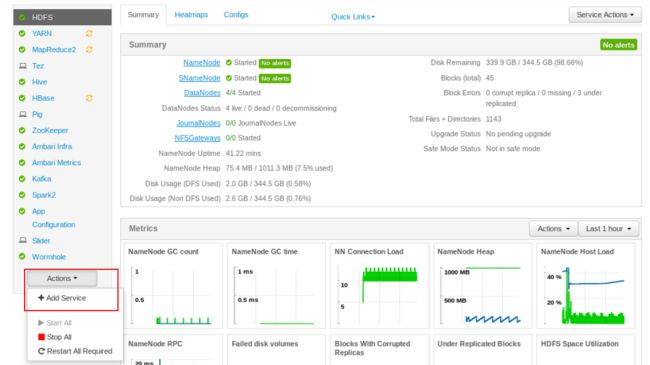Open the ZooKeeper service page
Viewport: 650px width, 365px height.
coord(50,130)
